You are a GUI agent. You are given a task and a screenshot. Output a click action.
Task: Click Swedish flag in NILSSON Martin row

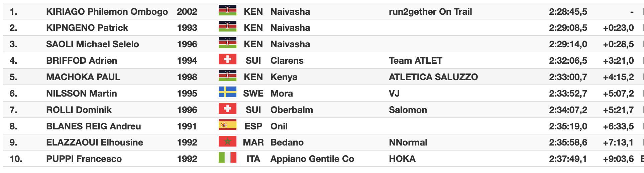click(x=227, y=92)
